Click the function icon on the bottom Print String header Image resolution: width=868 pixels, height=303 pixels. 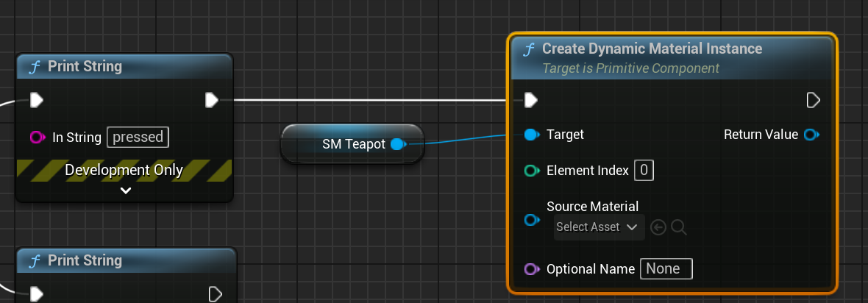[x=35, y=262]
